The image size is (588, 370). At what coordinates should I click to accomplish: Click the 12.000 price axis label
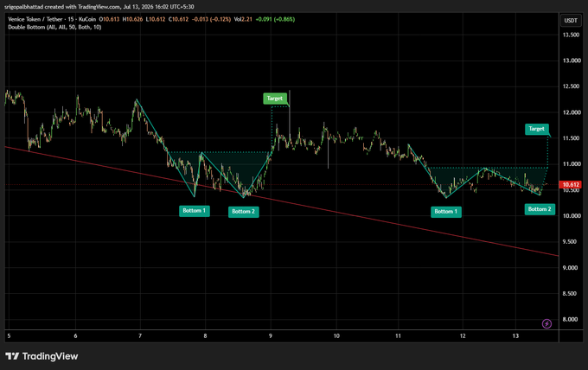(x=571, y=112)
